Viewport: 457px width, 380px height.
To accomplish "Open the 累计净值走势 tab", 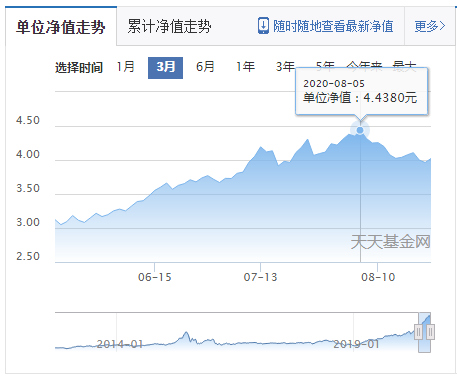I will (169, 26).
